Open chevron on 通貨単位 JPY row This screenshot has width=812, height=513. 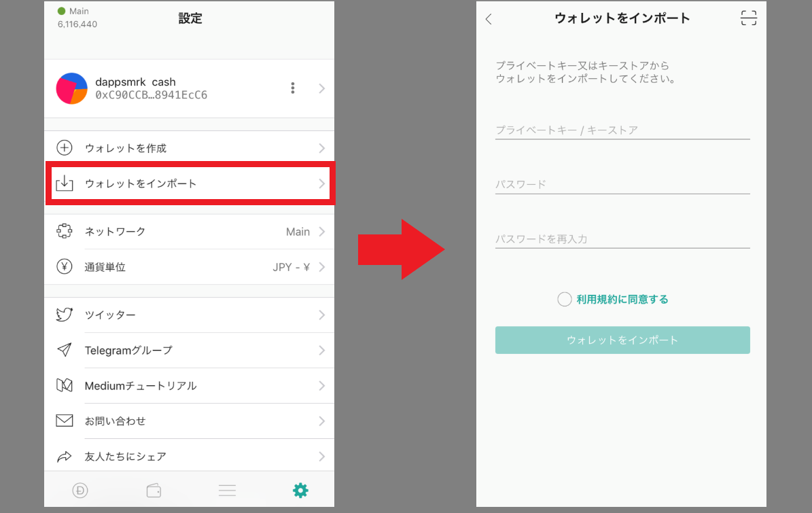[x=321, y=266]
